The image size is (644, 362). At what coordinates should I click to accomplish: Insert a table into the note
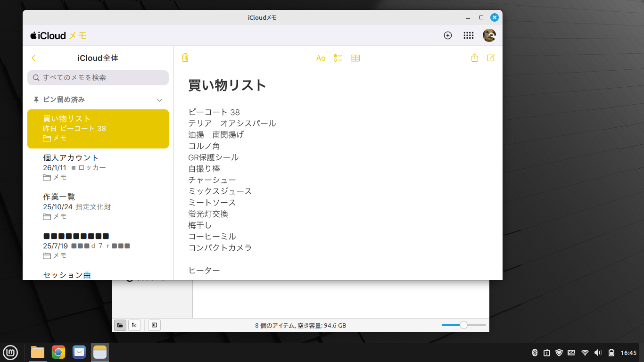(355, 58)
